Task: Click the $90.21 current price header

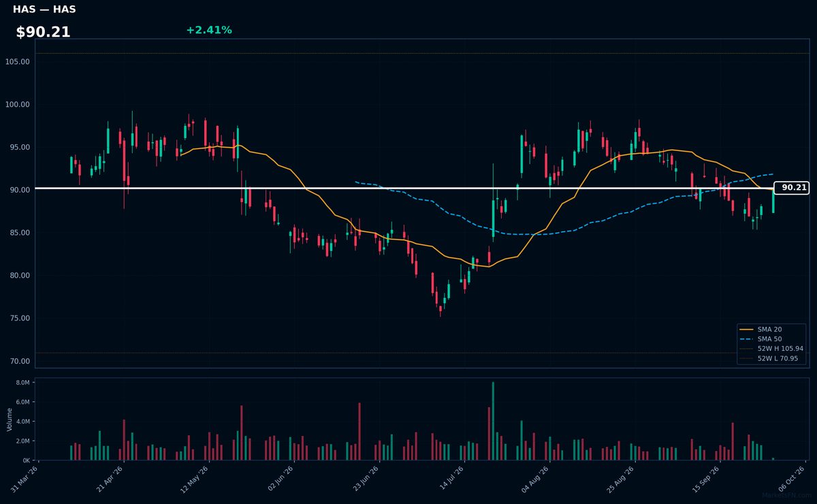Action: (x=43, y=32)
